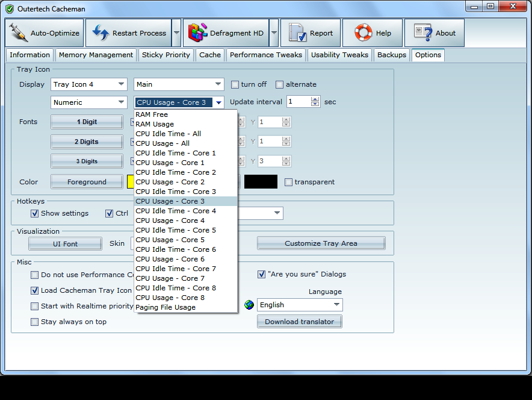Select RAM Free from the list
The width and height of the screenshot is (532, 400).
tap(185, 114)
